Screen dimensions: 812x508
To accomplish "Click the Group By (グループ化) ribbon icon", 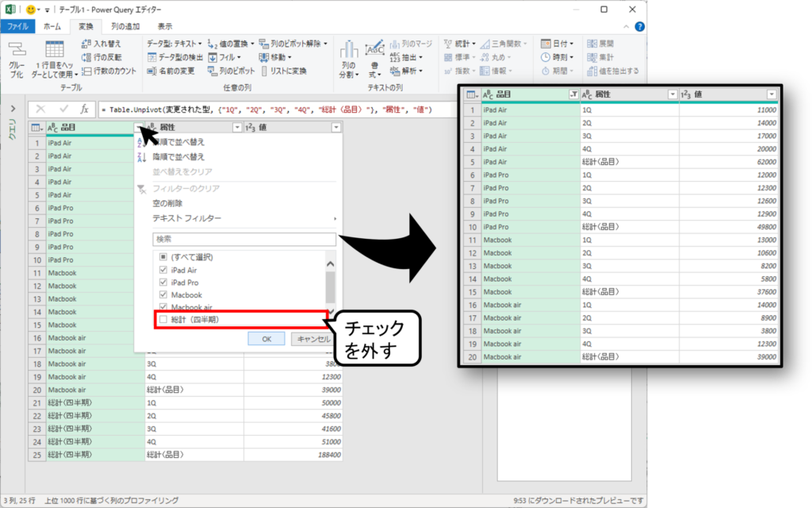I will click(17, 60).
